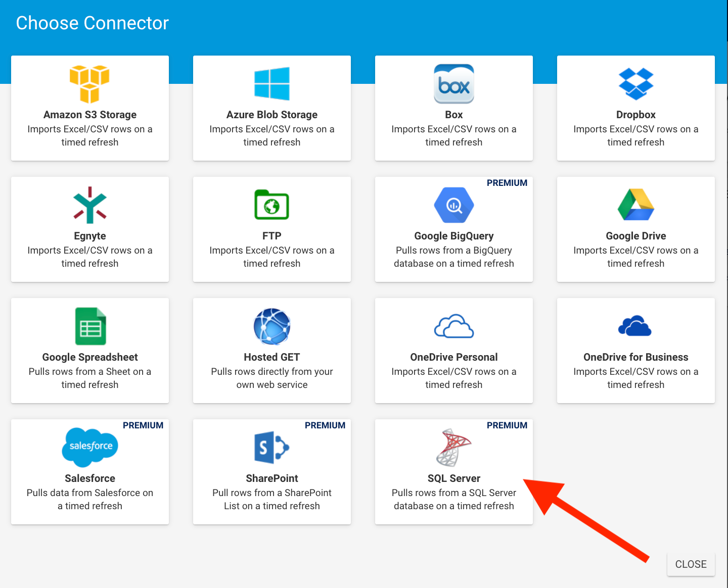Click the Azure Blob Storage title

[272, 115]
